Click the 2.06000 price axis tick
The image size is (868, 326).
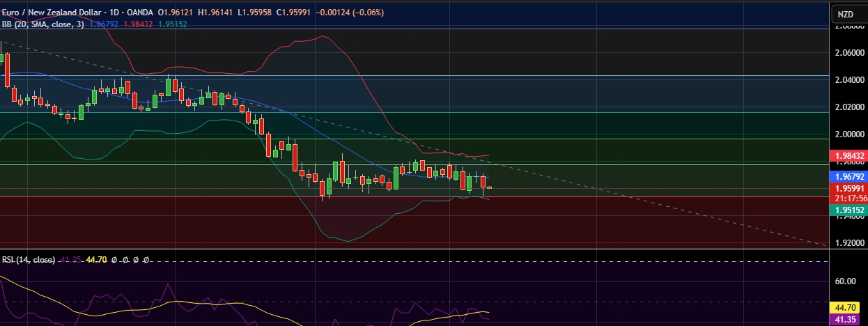coord(850,52)
